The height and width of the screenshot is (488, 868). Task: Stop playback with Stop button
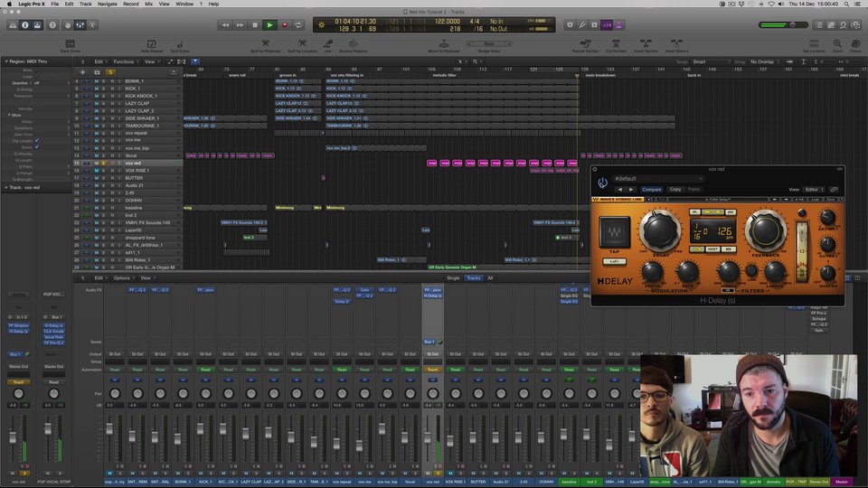tap(255, 25)
